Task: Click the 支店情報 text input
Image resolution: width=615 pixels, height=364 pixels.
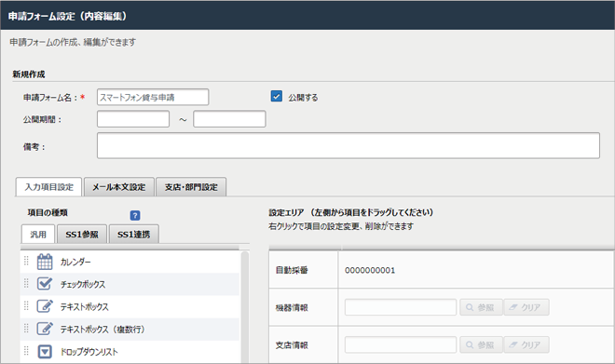Action: coord(401,344)
